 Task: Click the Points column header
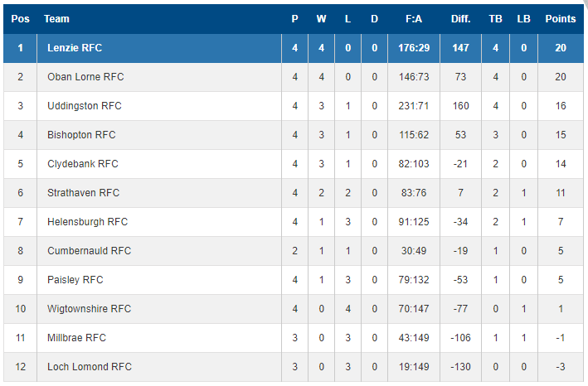point(561,19)
